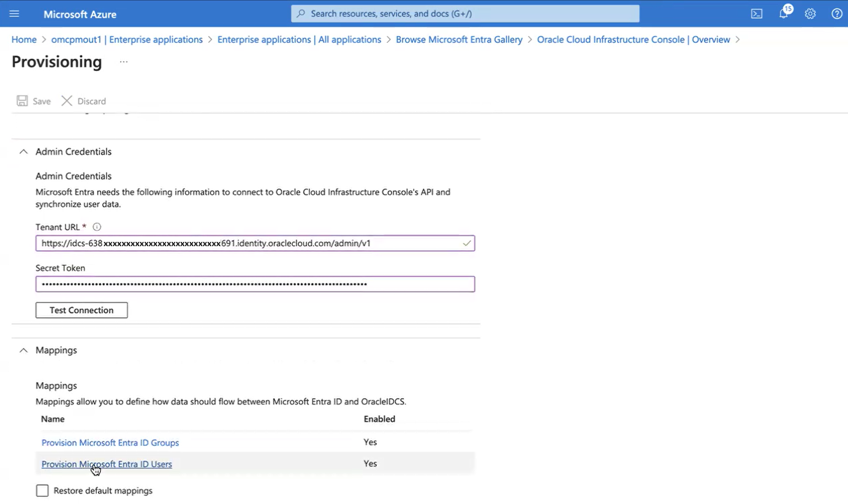848x504 pixels.
Task: Click the Test Connection button
Action: 81,310
